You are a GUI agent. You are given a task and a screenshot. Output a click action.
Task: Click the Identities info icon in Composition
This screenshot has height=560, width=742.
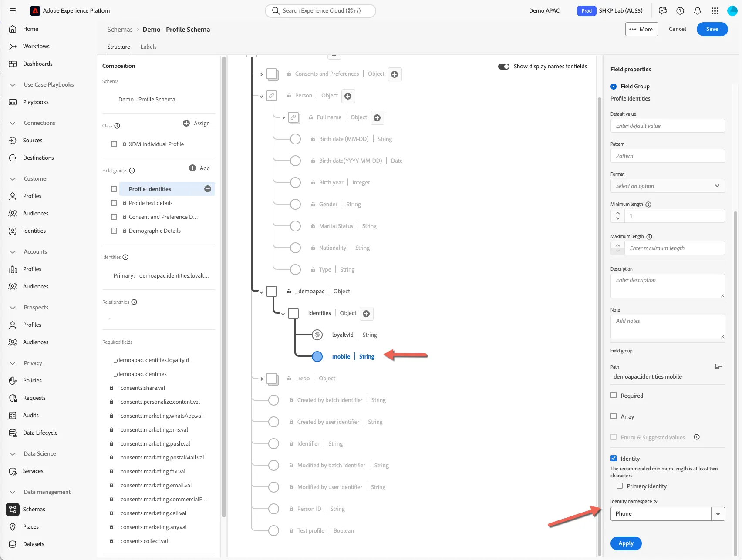(125, 257)
